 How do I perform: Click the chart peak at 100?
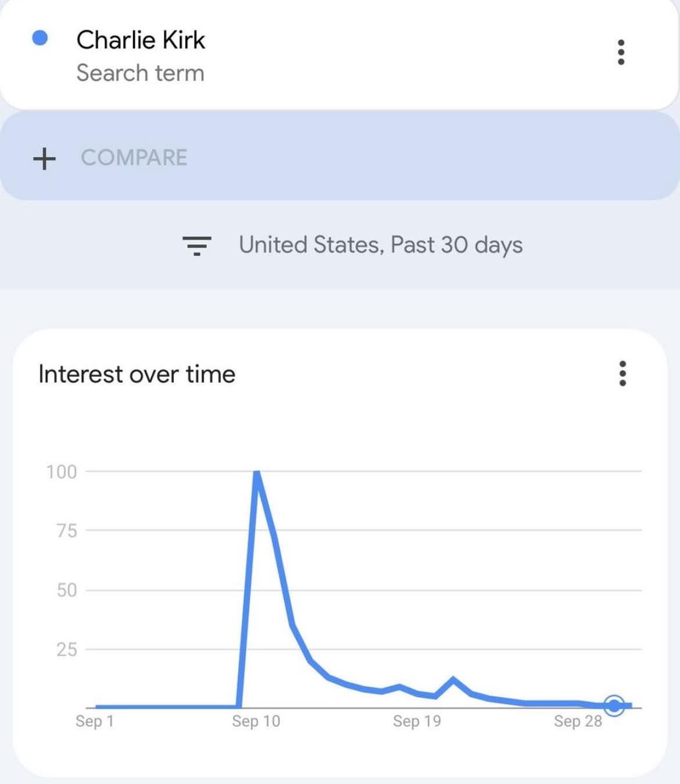[257, 472]
